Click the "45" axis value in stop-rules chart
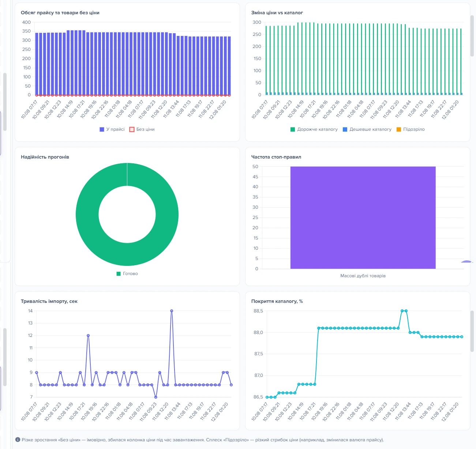 point(255,177)
